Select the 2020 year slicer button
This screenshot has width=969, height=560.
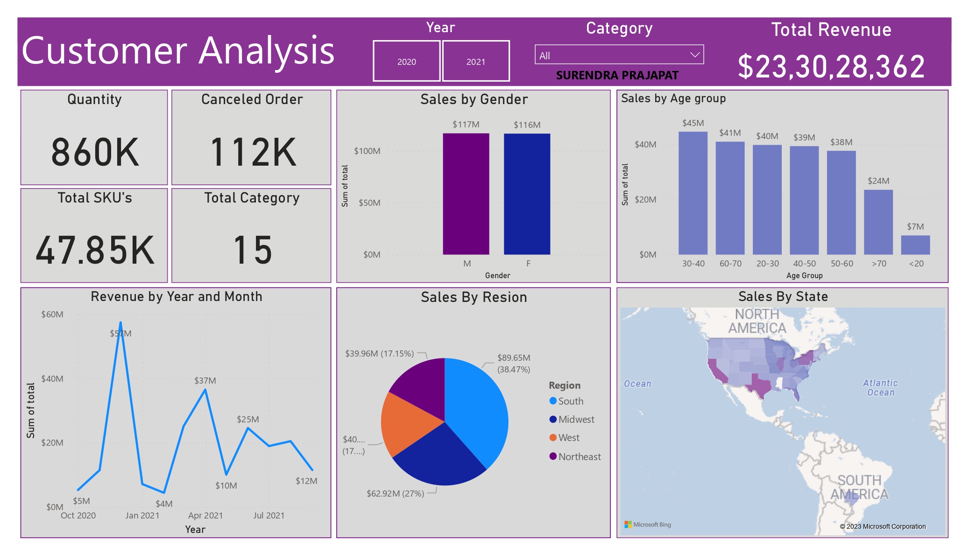point(406,61)
